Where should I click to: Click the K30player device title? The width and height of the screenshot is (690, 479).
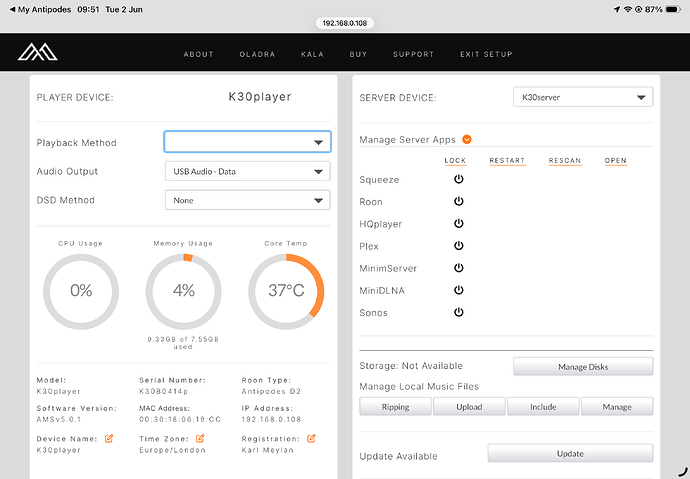(260, 97)
